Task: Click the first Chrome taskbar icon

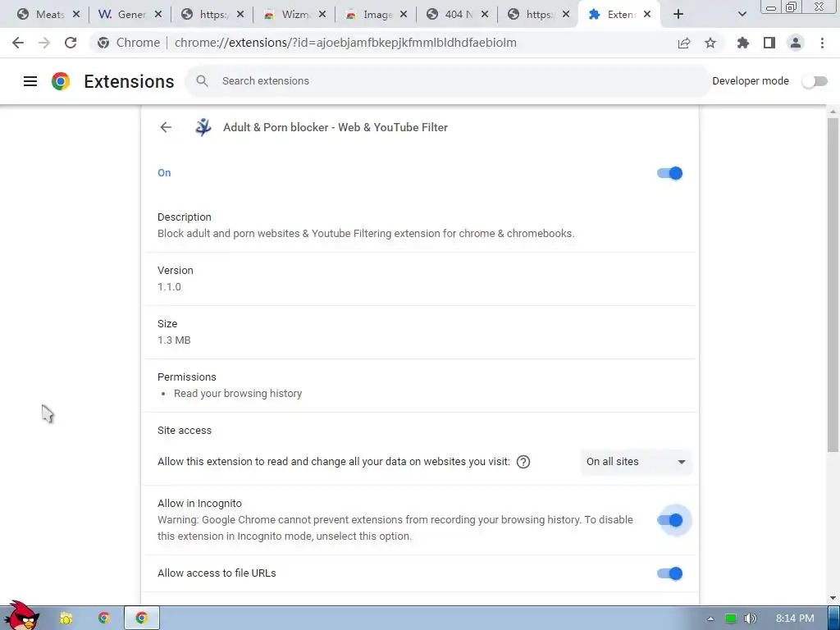Action: [x=104, y=619]
